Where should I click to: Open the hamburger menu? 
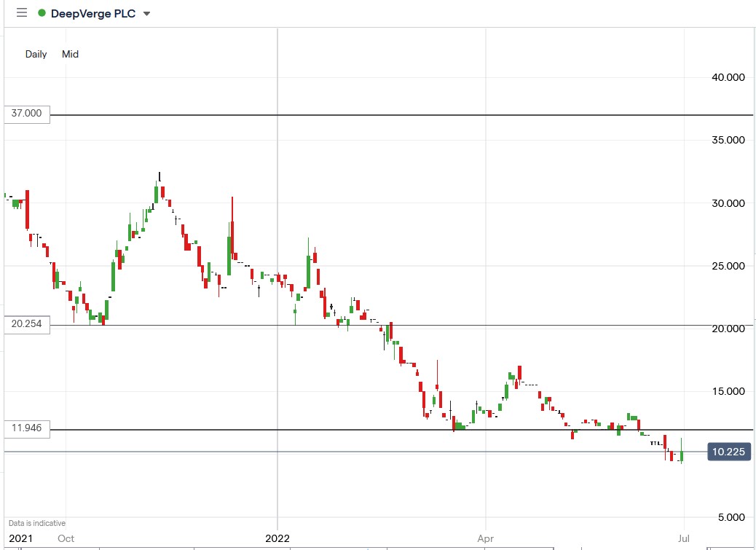[x=21, y=12]
